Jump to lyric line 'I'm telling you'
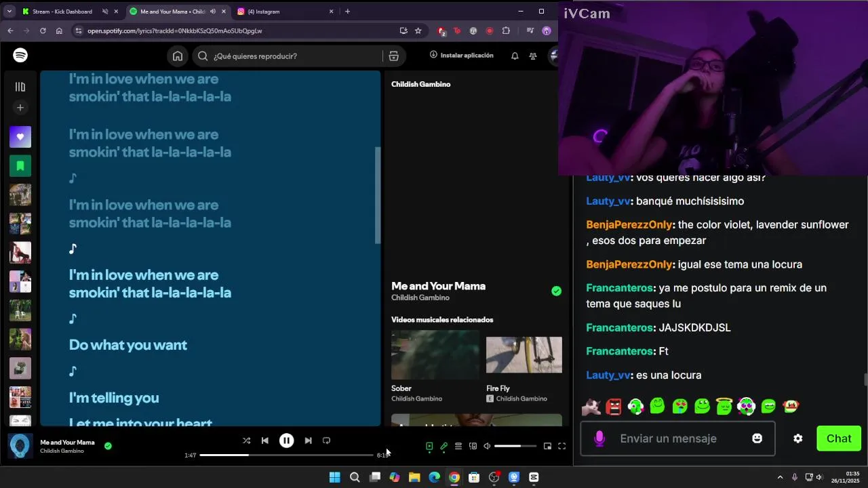This screenshot has height=488, width=868. click(x=114, y=398)
